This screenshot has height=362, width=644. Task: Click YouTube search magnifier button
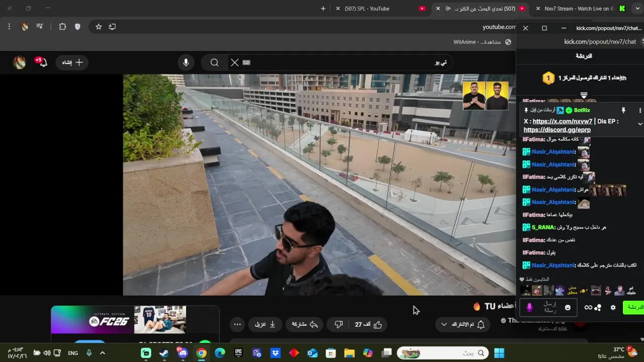click(214, 62)
